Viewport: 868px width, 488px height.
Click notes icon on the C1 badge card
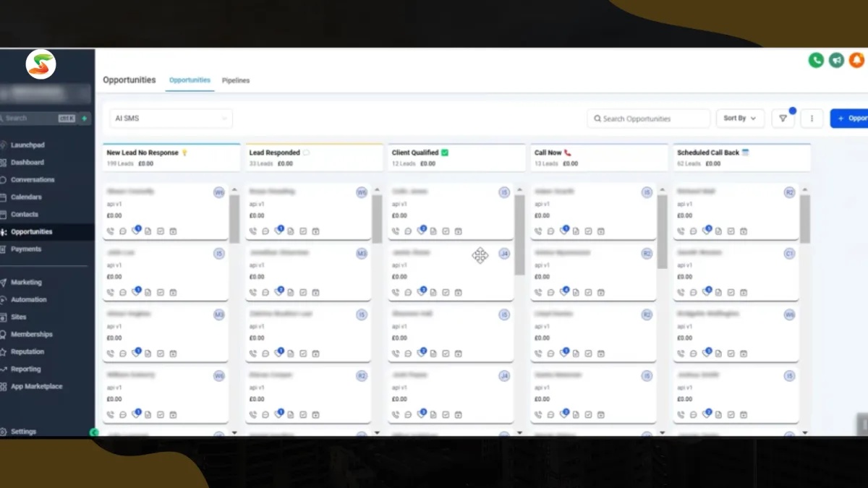pyautogui.click(x=718, y=293)
